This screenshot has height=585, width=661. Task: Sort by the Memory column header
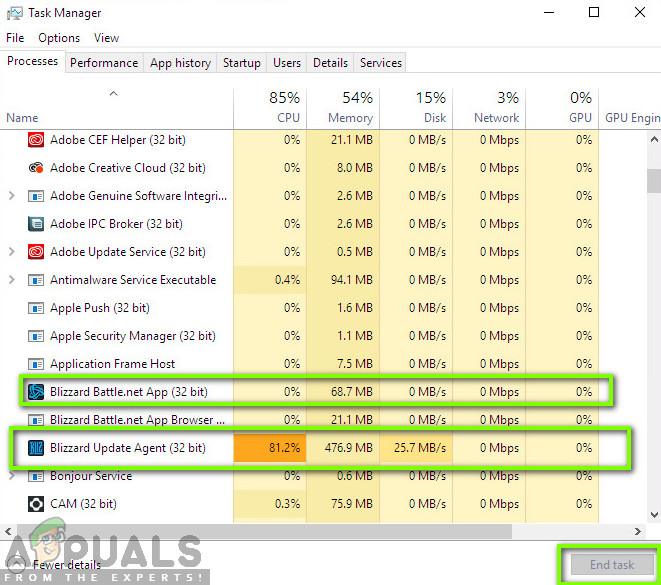pos(343,107)
